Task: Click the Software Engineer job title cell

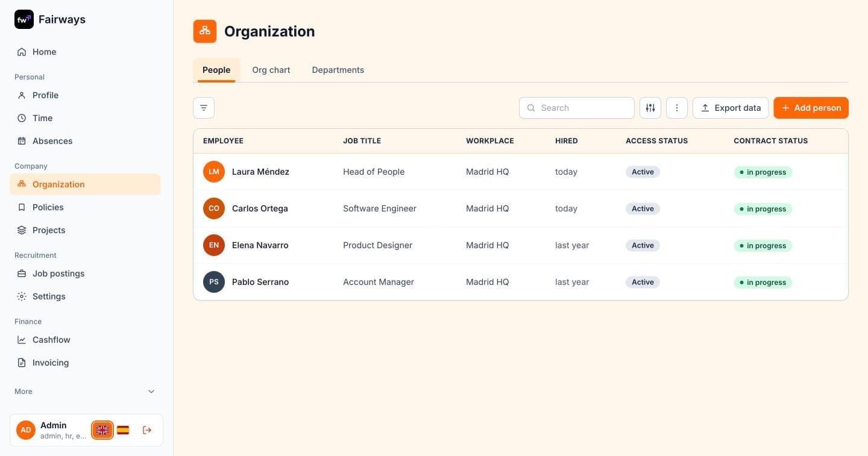Action: [380, 208]
